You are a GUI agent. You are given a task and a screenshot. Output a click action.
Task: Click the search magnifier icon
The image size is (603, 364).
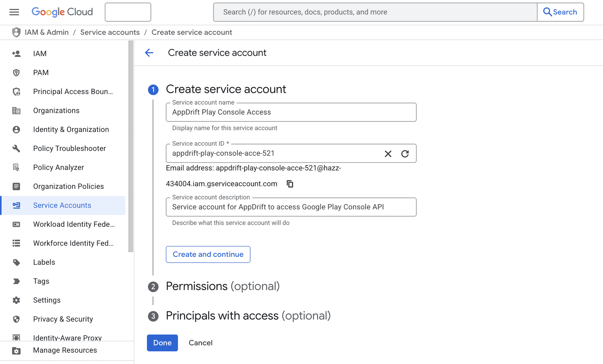pyautogui.click(x=548, y=12)
